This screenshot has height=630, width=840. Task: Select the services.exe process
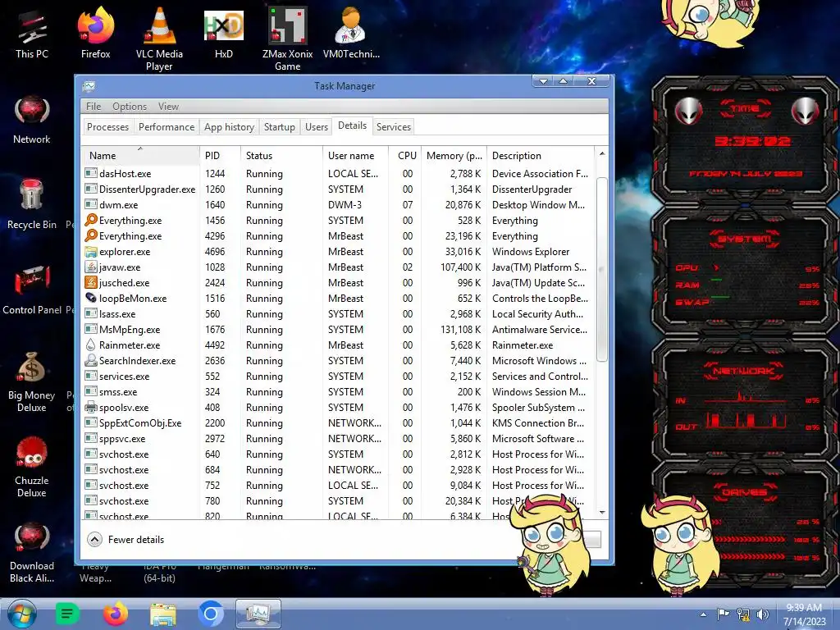338,376
